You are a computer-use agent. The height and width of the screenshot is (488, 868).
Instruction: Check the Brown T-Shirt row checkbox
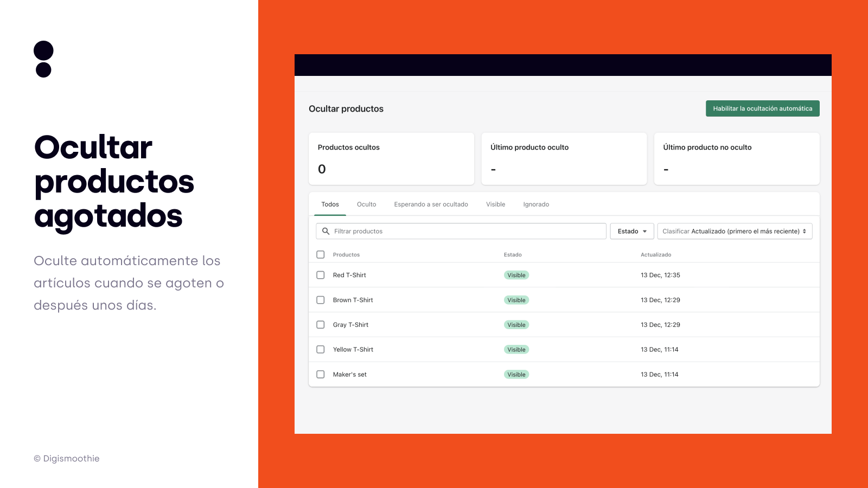(321, 300)
